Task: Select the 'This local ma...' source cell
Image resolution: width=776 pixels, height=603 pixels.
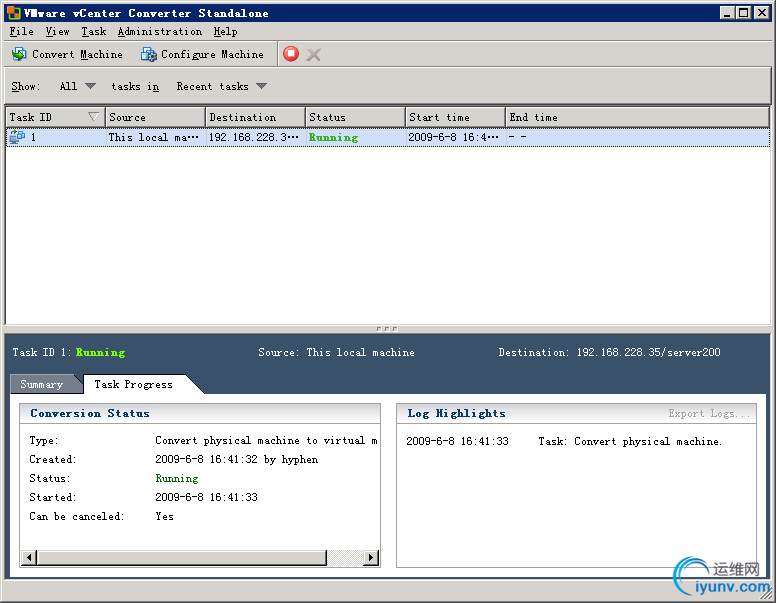Action: pos(153,137)
